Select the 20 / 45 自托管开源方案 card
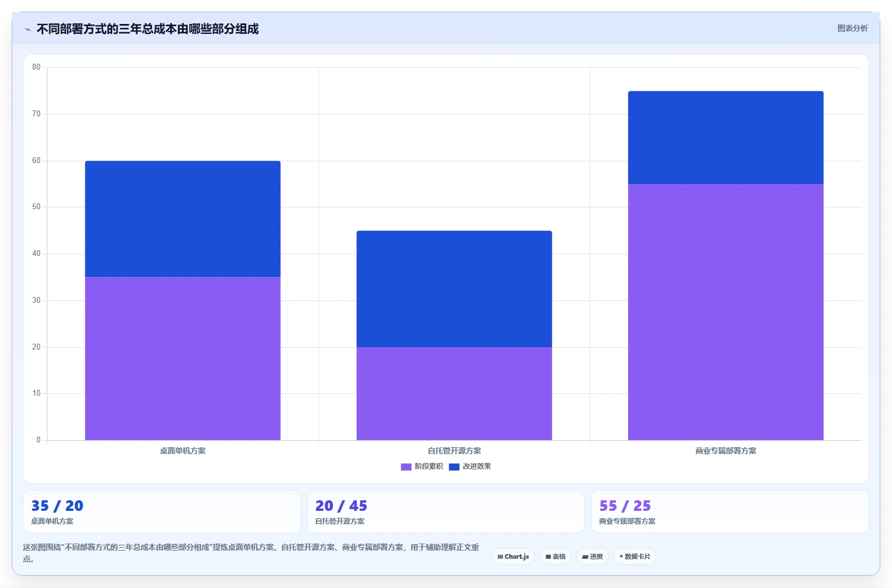Image resolution: width=892 pixels, height=588 pixels. [x=446, y=511]
